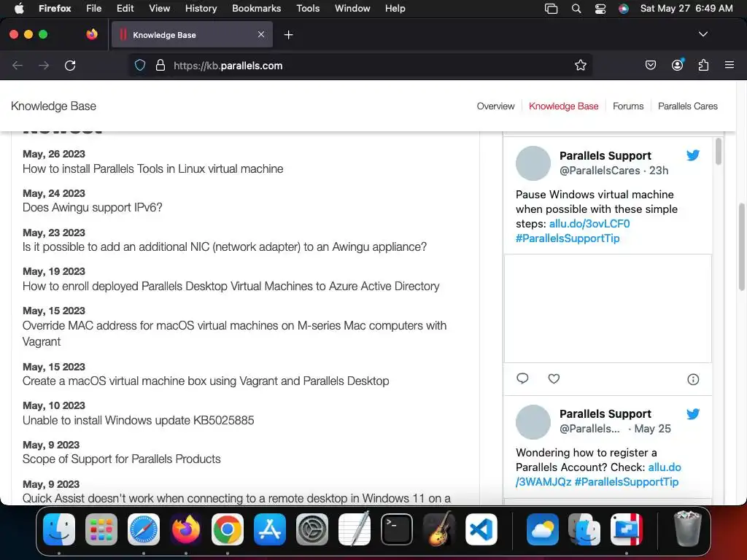Open the Quick Assist doesn't work article
This screenshot has height=560, width=747.
pyautogui.click(x=236, y=499)
